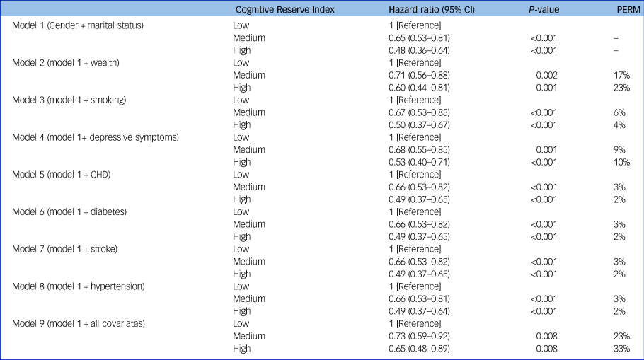Select the 17% PERM value
Image resolution: width=644 pixels, height=360 pixels.
tap(622, 76)
